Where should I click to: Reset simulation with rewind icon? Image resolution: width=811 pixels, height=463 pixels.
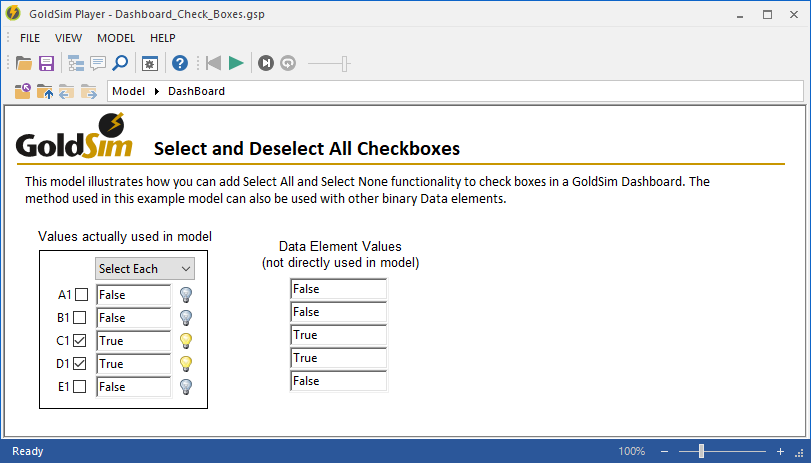tap(213, 63)
